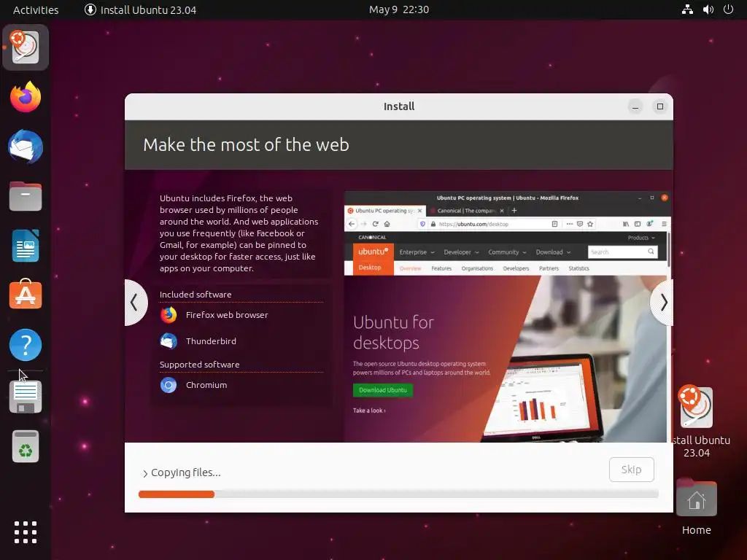Viewport: 747px width, 560px height.
Task: Open the Files manager in dock
Action: [26, 195]
